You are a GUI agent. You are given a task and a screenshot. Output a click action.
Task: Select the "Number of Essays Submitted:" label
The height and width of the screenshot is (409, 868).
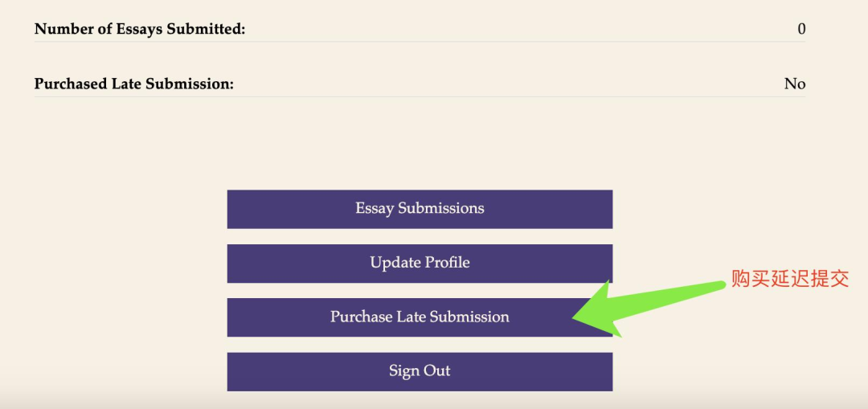point(140,29)
